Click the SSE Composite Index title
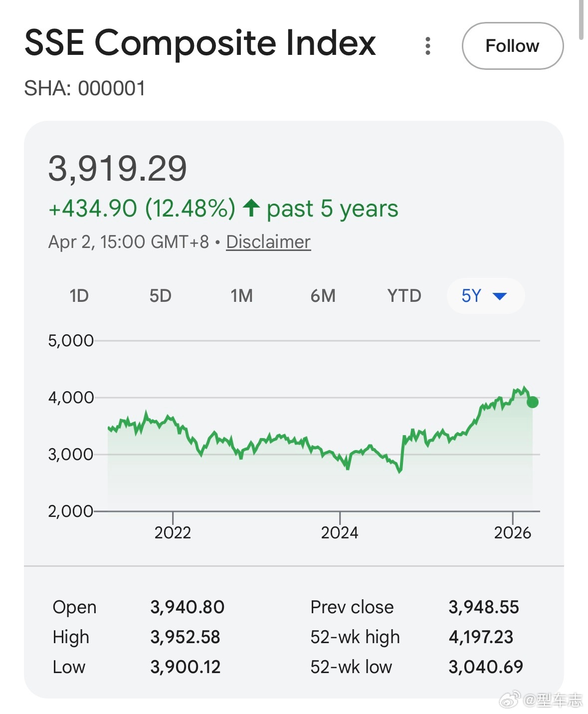Image resolution: width=588 pixels, height=714 pixels. [200, 43]
